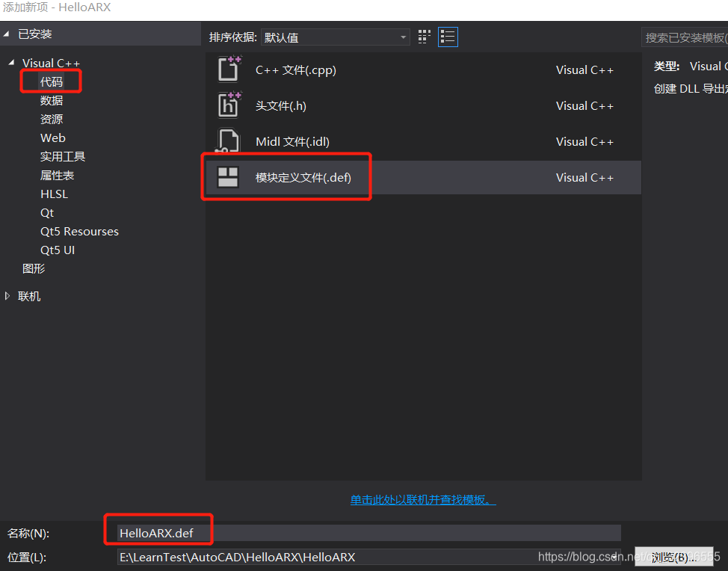728x571 pixels.
Task: Click the module definition (.def) file icon
Action: point(228,177)
